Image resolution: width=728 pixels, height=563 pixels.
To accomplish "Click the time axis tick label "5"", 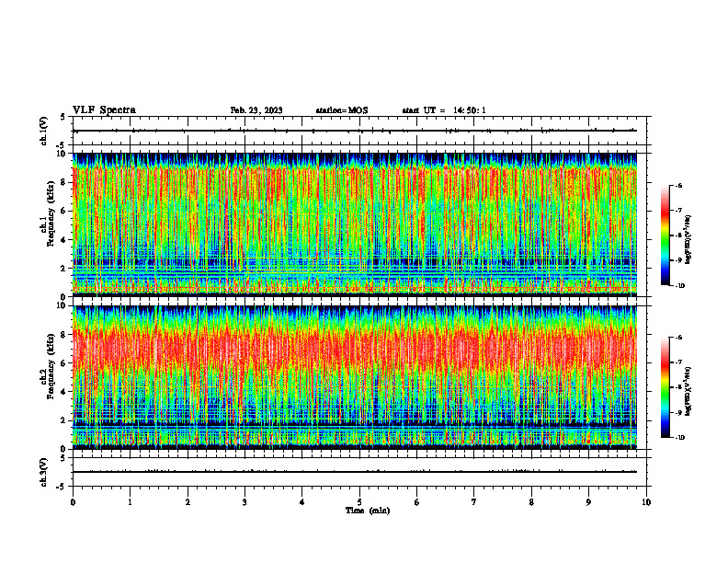I will (359, 502).
